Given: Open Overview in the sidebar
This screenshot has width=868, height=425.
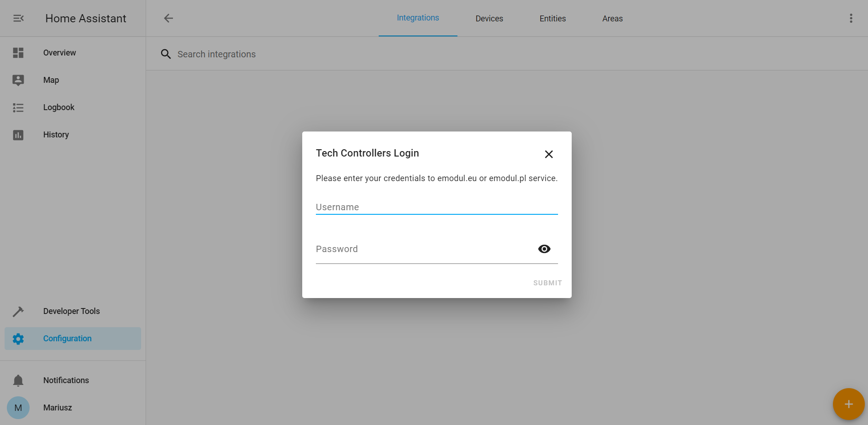Looking at the screenshot, I should [x=73, y=53].
